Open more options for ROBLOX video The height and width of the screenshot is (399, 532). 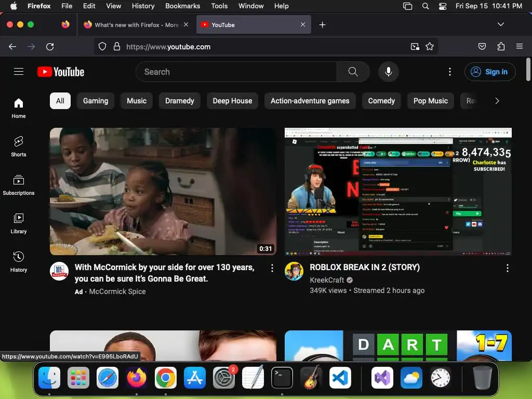point(507,268)
